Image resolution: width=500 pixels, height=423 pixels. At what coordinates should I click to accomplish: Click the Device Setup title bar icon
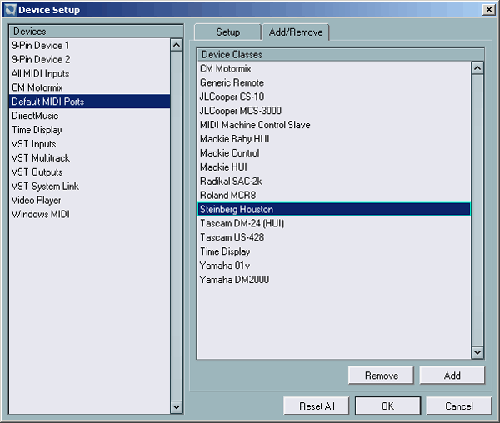(10, 10)
